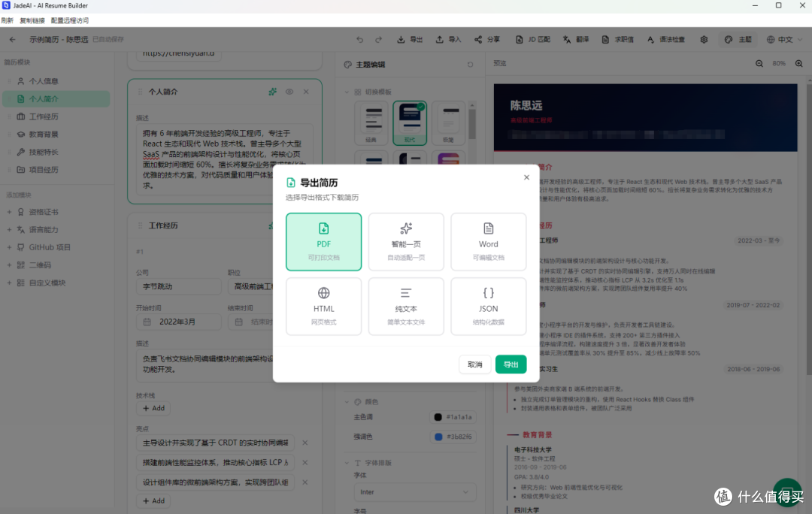Open the 开始时间 date field 2022年3月
This screenshot has height=514, width=812.
point(179,322)
